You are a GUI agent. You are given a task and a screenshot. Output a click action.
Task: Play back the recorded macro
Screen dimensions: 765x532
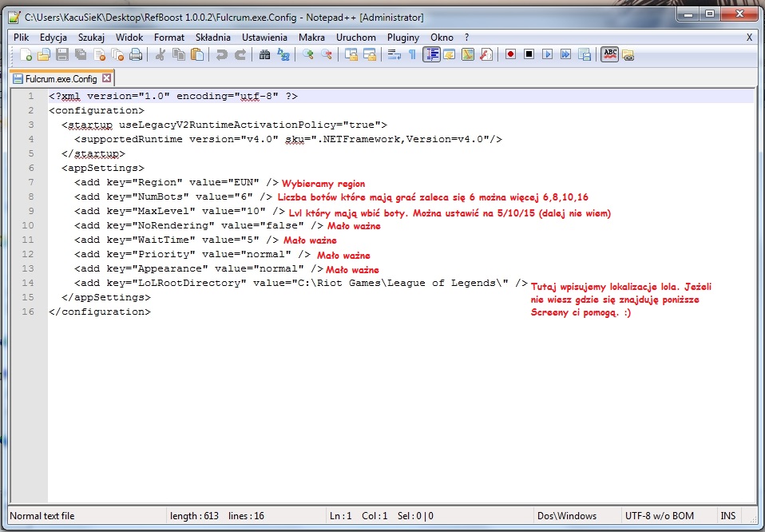[x=548, y=54]
